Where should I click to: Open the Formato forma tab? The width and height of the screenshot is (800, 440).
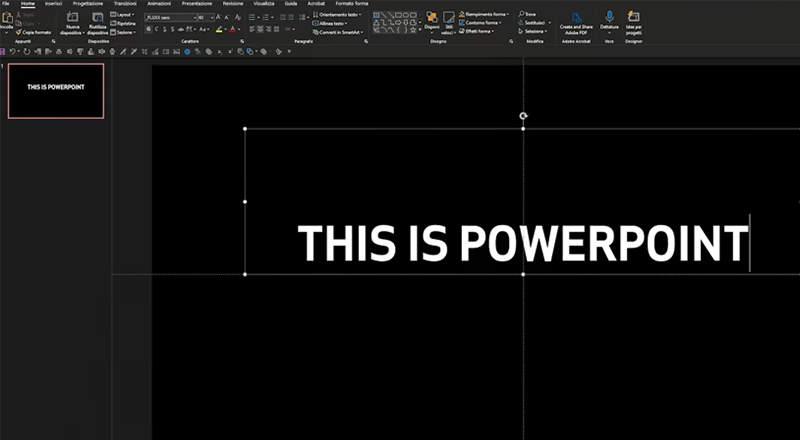(x=352, y=4)
